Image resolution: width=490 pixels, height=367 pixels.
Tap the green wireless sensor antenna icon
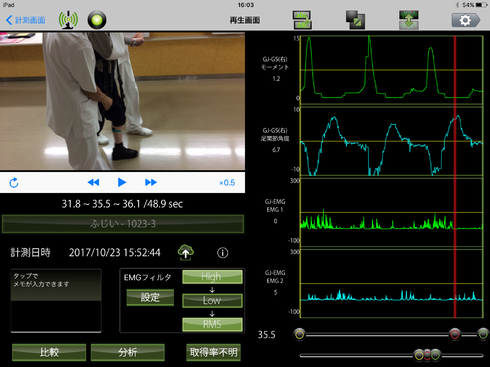68,20
